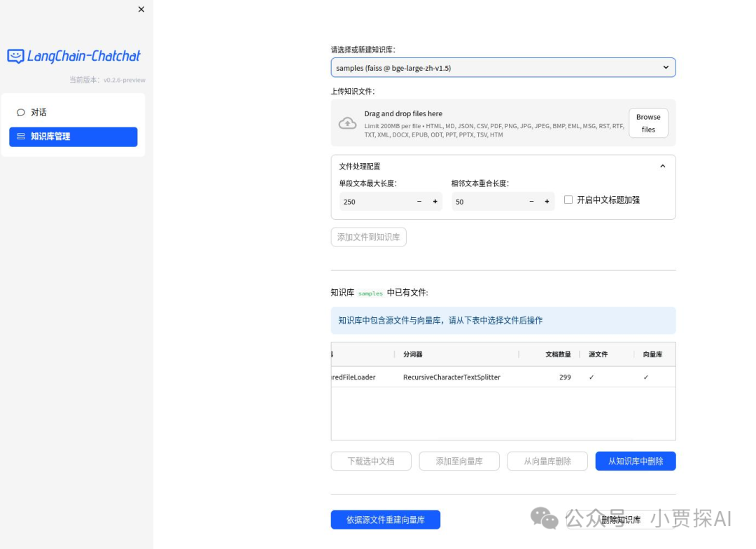Click the Browse files button
756x549 pixels.
click(648, 123)
